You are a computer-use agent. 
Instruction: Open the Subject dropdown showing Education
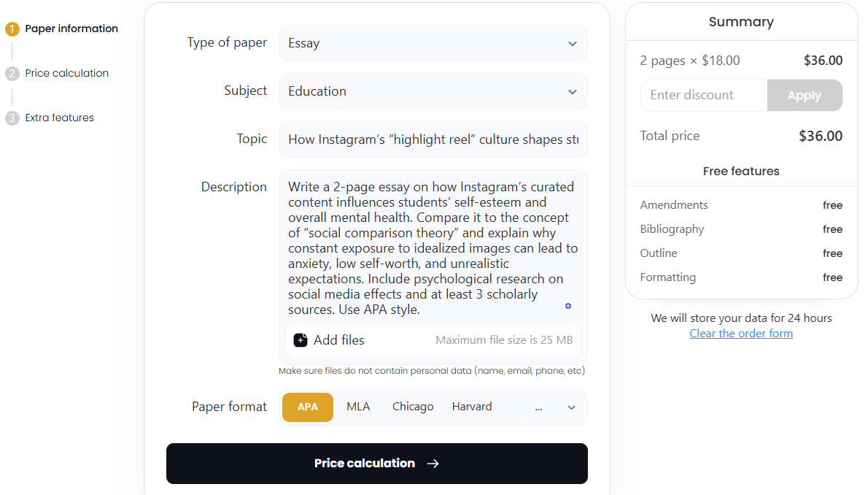[x=433, y=91]
